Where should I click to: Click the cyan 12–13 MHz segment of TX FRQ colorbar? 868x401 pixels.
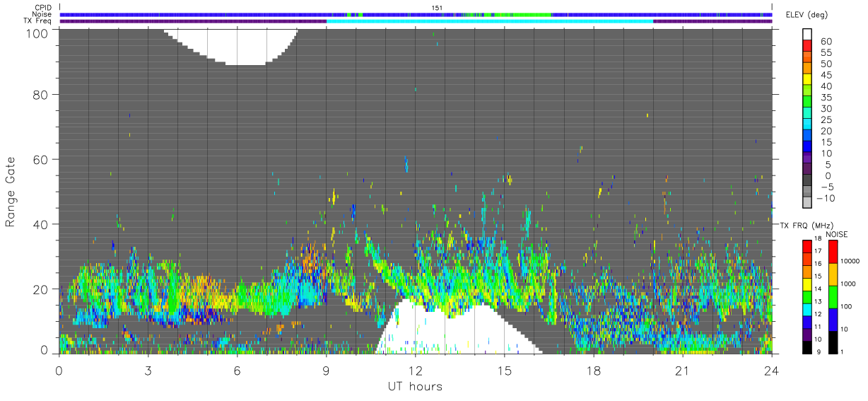pyautogui.click(x=807, y=308)
